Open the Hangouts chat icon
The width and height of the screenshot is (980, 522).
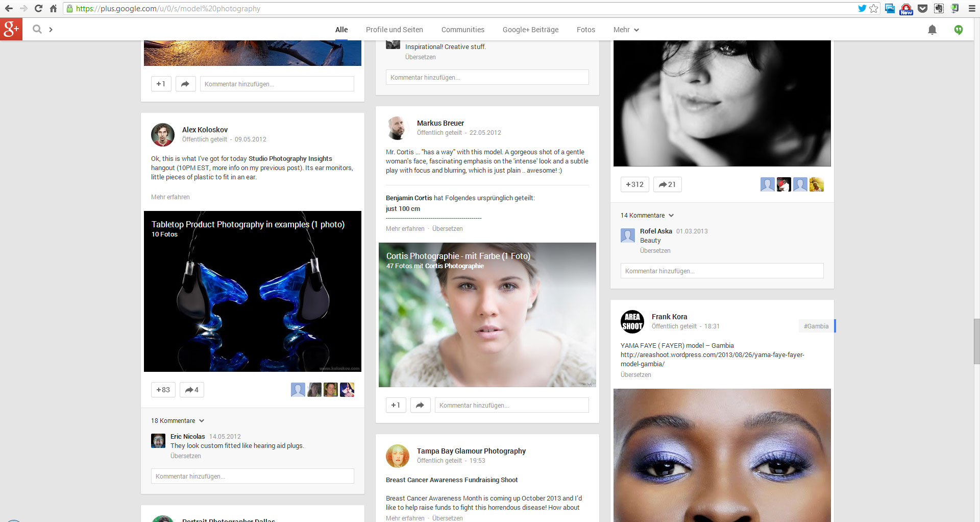point(959,30)
